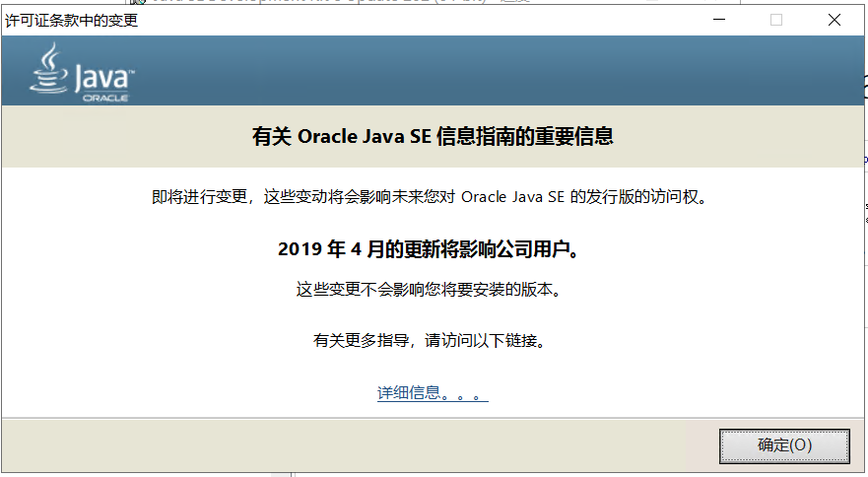
Task: Click the empty grey footer bar beside 确定
Action: [x=345, y=444]
